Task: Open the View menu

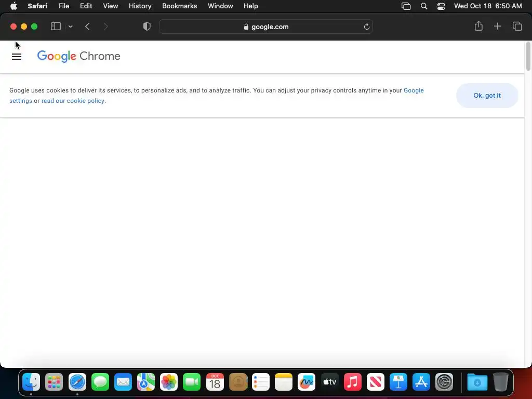Action: tap(110, 6)
